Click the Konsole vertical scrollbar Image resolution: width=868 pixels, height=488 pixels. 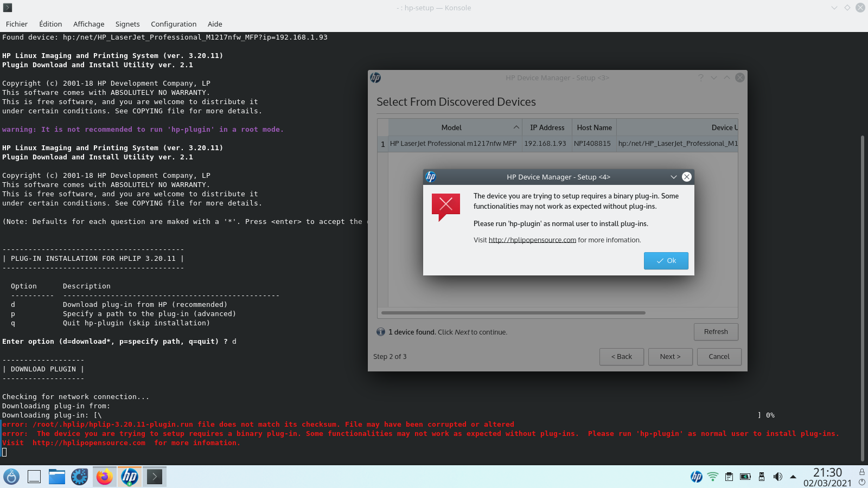pyautogui.click(x=863, y=298)
